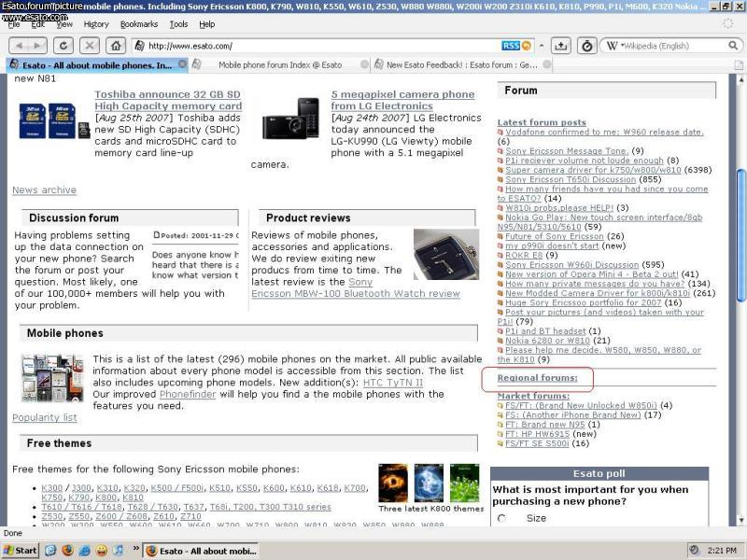Screen dimensions: 747x560
Task: Switch to the 'New Esato Feedback!' tab
Action: [x=462, y=64]
